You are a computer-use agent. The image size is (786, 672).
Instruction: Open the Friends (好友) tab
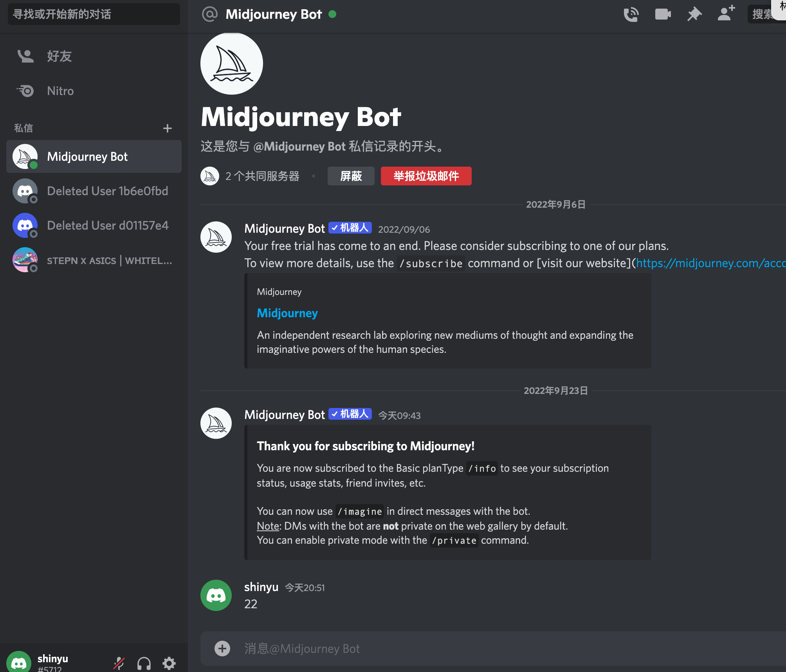click(x=59, y=56)
